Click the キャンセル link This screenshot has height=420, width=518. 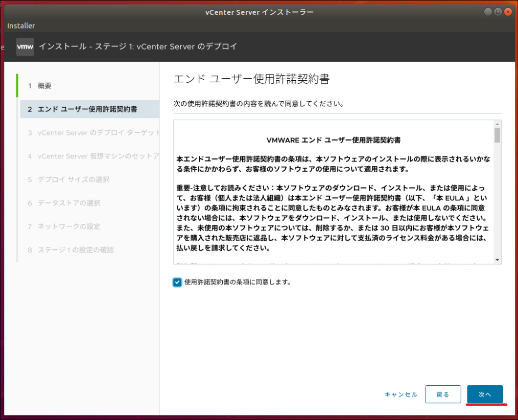[x=401, y=394]
